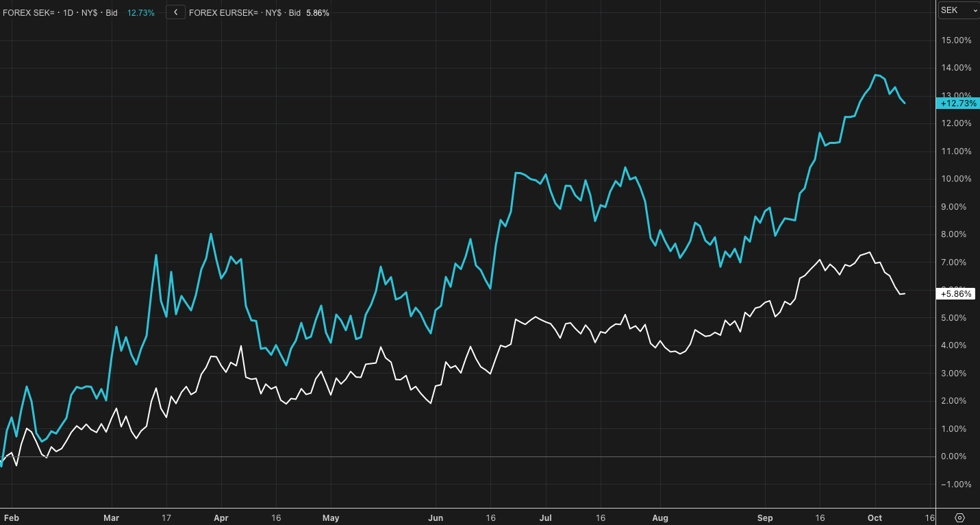Screen dimensions: 980x525
Task: Click the 5.86% value in the legend
Action: click(318, 12)
